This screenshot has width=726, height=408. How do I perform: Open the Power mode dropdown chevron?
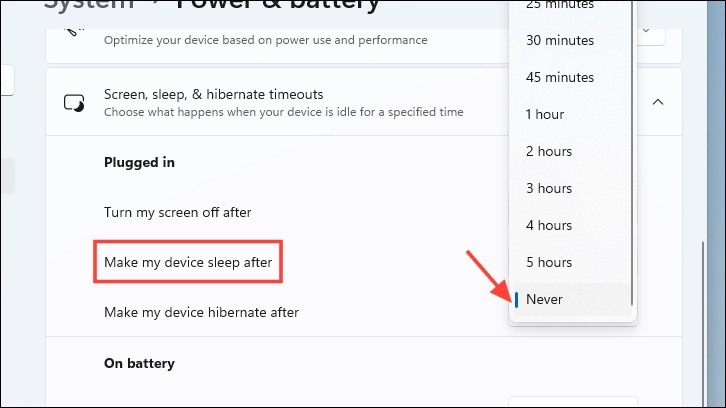point(646,31)
